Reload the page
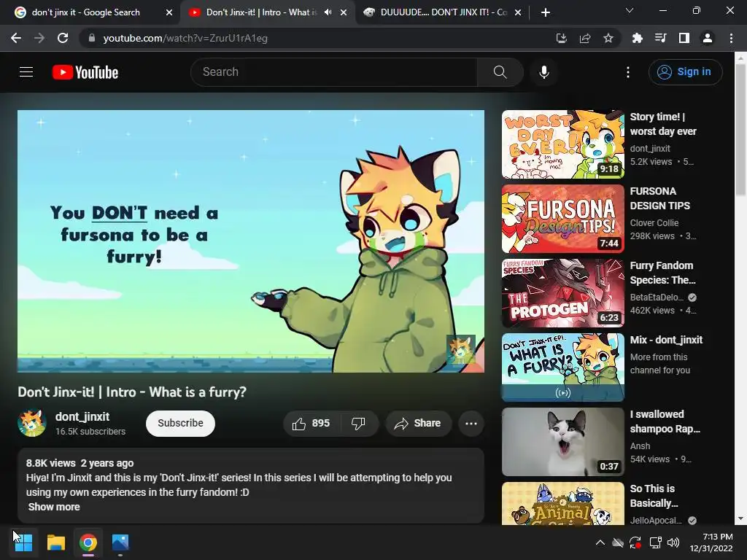The width and height of the screenshot is (747, 560). 63,38
